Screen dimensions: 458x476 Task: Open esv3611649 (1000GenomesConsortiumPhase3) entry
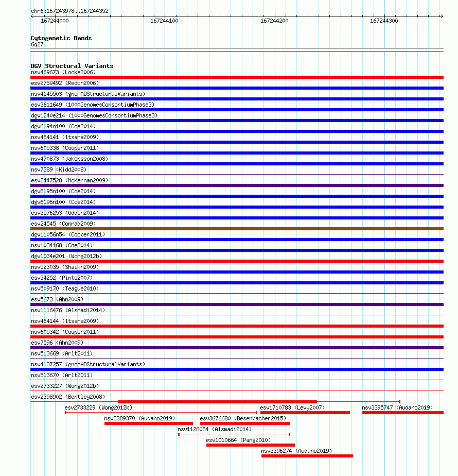(x=93, y=105)
